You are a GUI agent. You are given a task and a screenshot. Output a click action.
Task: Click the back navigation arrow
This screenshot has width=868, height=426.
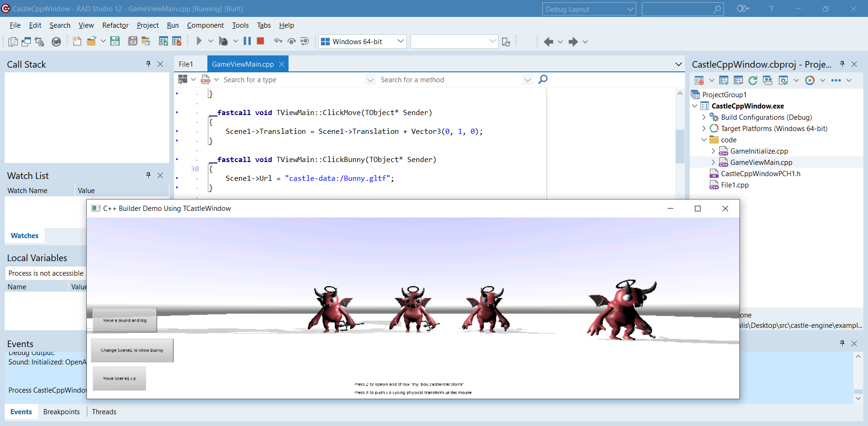pyautogui.click(x=548, y=42)
